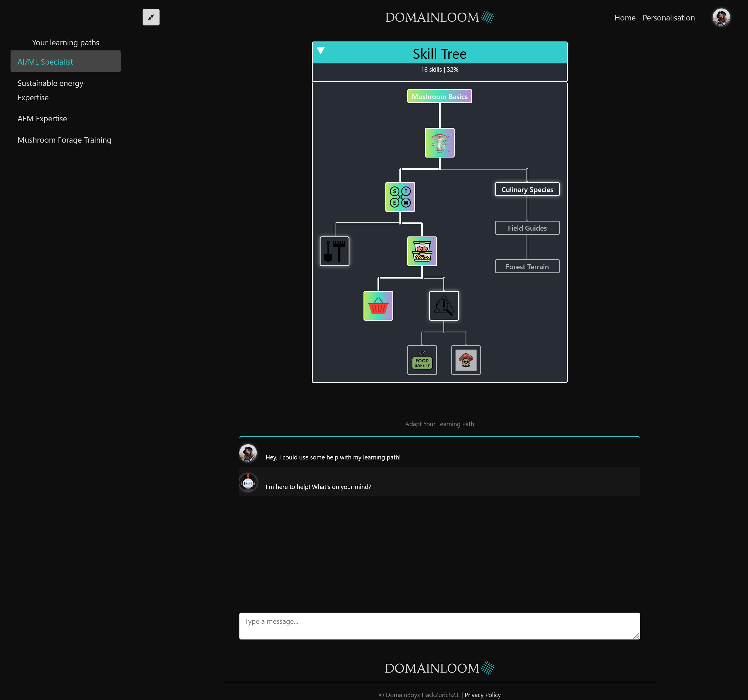Open the warning magnifier skill node
Viewport: 748px width, 700px height.
(444, 306)
